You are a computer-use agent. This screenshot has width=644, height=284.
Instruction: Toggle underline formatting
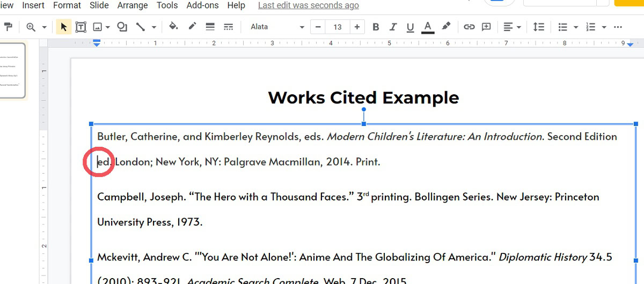(x=410, y=27)
